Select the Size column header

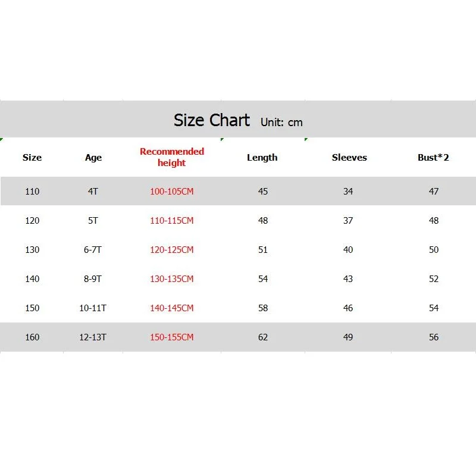(x=32, y=157)
